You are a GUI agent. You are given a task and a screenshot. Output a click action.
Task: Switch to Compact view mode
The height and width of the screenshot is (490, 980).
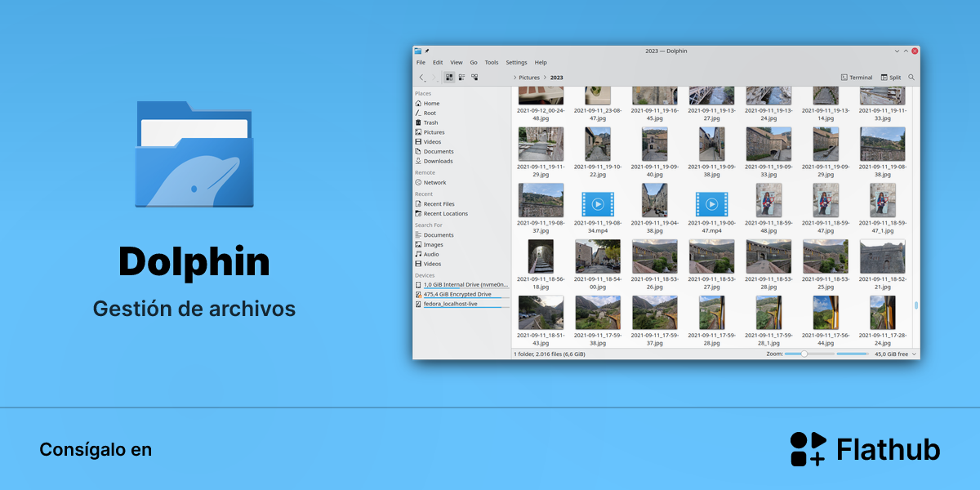click(461, 78)
